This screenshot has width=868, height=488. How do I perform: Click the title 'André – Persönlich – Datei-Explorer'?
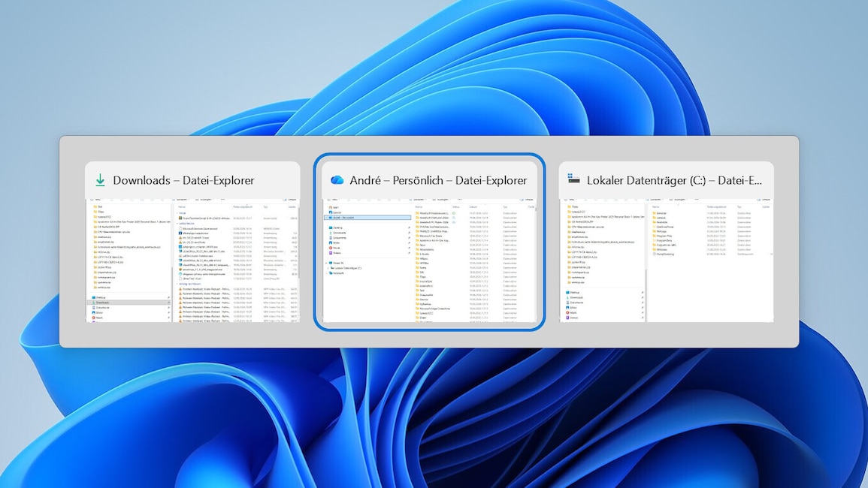438,180
